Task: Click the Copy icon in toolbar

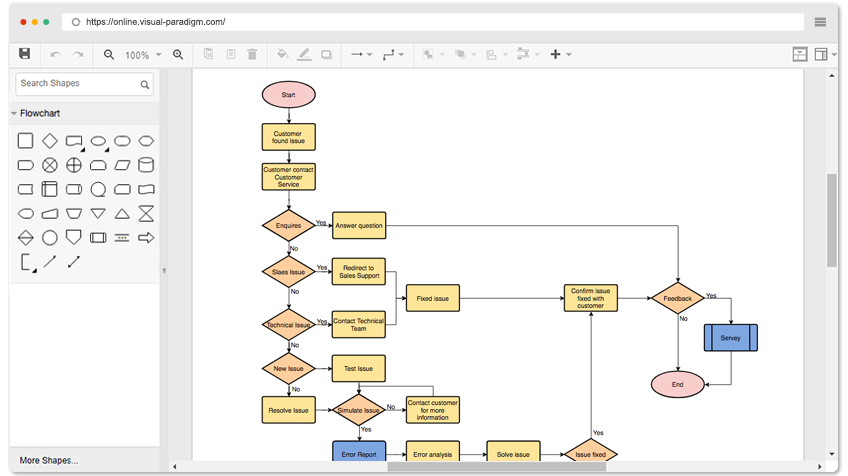Action: pos(208,54)
